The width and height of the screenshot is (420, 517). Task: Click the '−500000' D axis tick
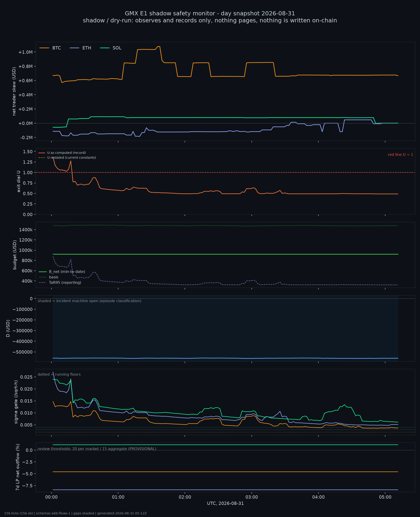(x=23, y=352)
